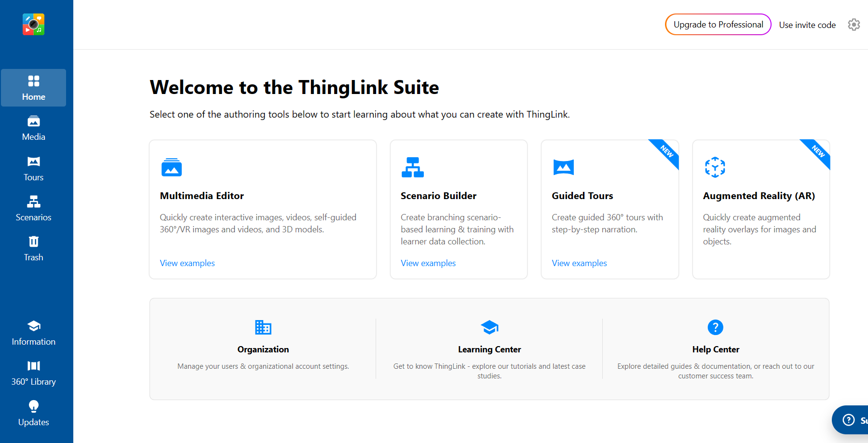View examples for Scenario Builder

(428, 263)
